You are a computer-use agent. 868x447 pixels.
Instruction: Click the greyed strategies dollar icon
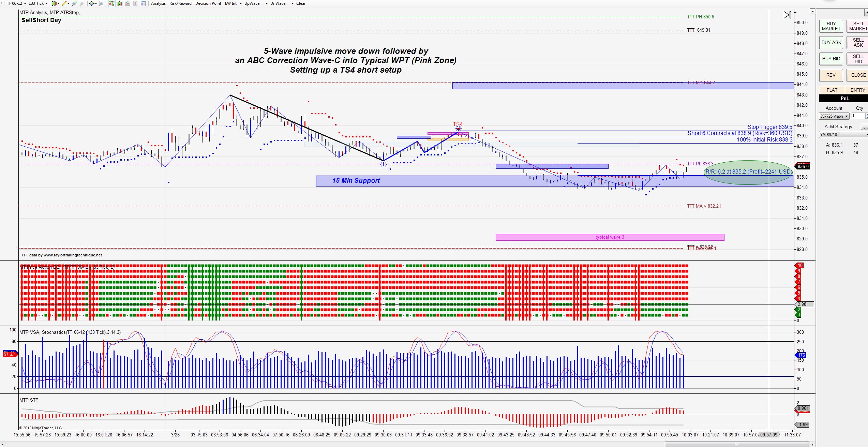[135, 3]
